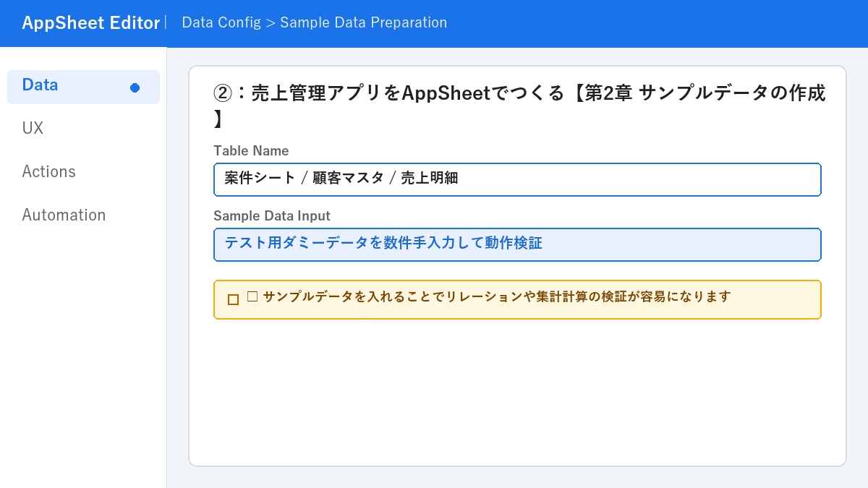Viewport: 868px width, 488px height.
Task: Click the yellow notice text about サンプルデータ
Action: pyautogui.click(x=489, y=296)
